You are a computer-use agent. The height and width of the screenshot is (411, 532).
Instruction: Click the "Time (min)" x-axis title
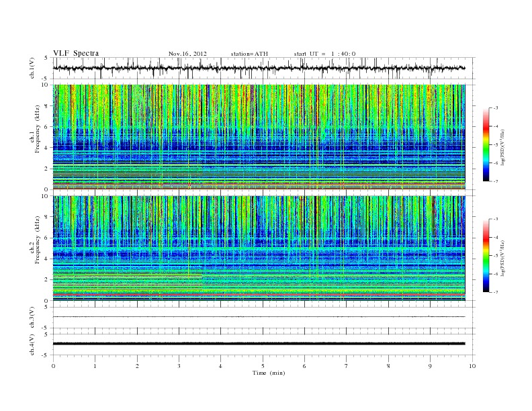point(269,373)
